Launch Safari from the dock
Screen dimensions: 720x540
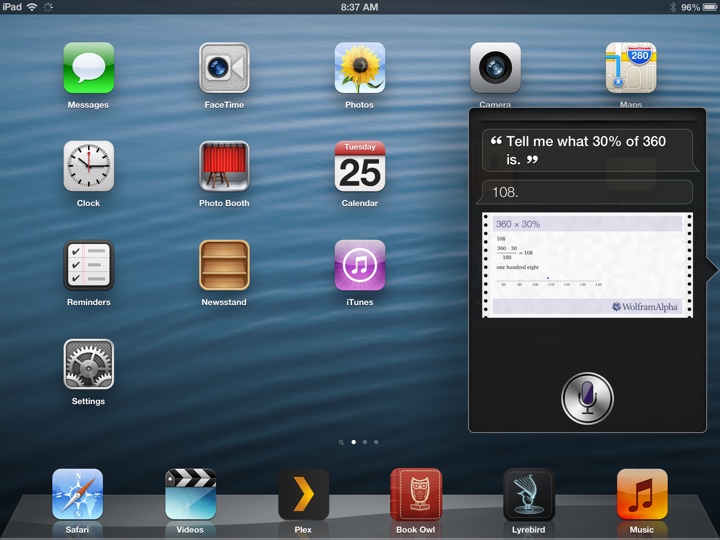click(77, 494)
